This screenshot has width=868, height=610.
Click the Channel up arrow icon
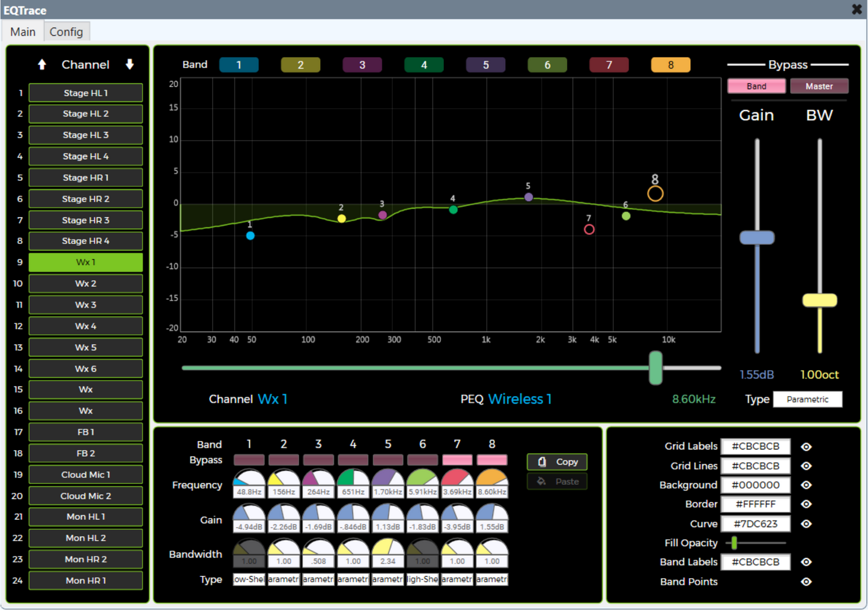pyautogui.click(x=42, y=64)
